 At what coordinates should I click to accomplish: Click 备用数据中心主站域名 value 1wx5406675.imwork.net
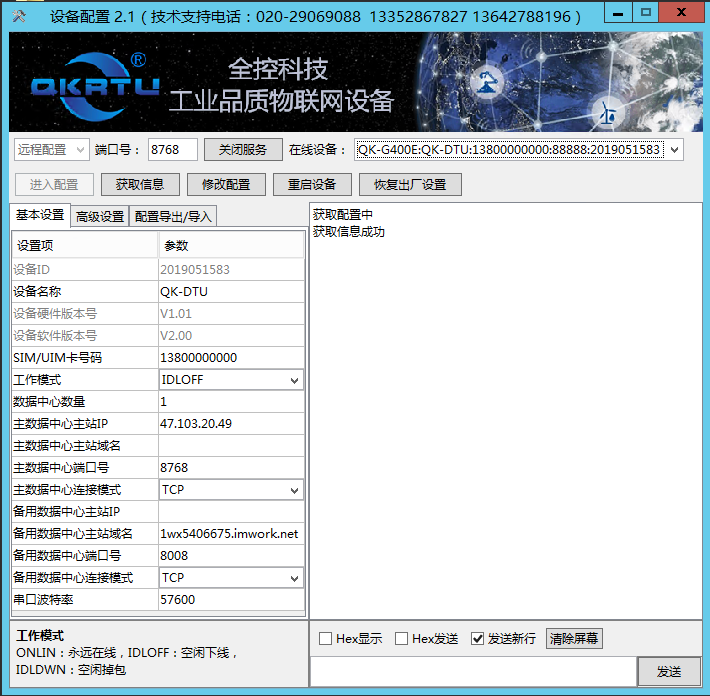click(231, 534)
